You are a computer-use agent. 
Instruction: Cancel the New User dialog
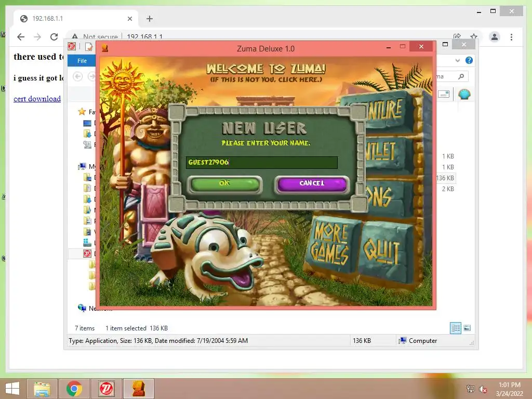click(312, 184)
